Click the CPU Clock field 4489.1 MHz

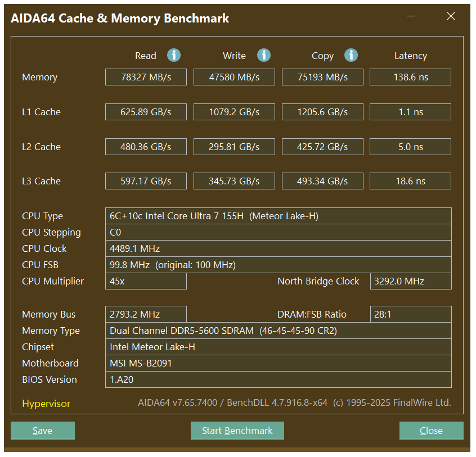point(279,248)
